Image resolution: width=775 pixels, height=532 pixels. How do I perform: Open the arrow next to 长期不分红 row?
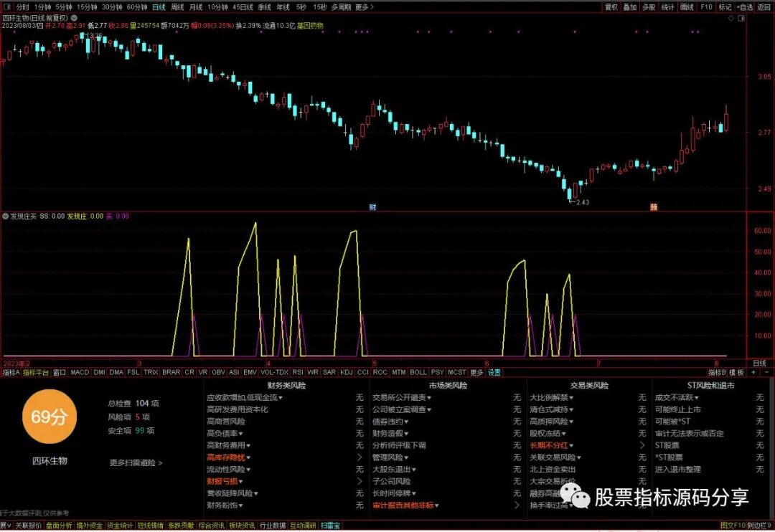642,445
